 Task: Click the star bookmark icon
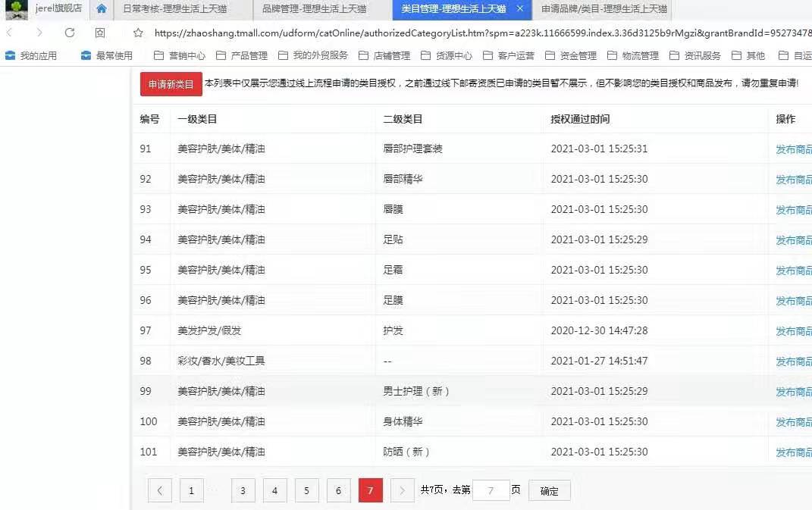point(138,33)
